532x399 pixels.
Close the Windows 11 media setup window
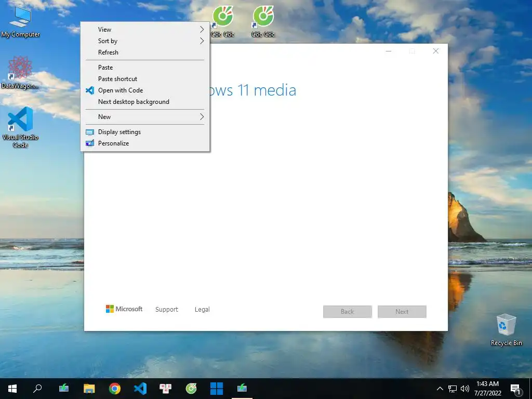tap(436, 51)
